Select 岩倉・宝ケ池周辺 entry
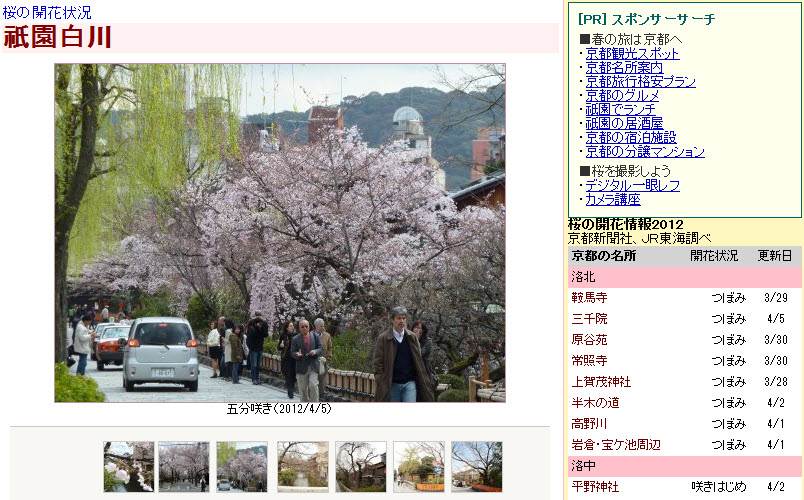The image size is (804, 500). tap(616, 445)
